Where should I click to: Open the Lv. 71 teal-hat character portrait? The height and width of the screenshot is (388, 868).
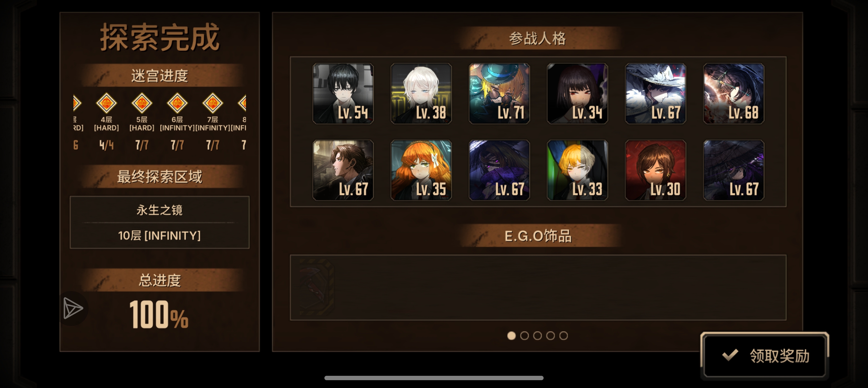click(499, 94)
